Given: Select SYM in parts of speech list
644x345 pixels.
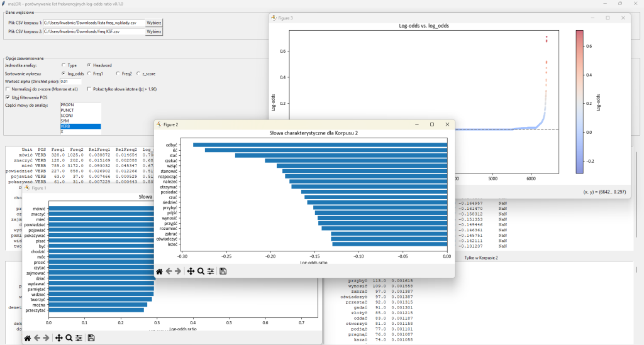Looking at the screenshot, I should tap(80, 121).
